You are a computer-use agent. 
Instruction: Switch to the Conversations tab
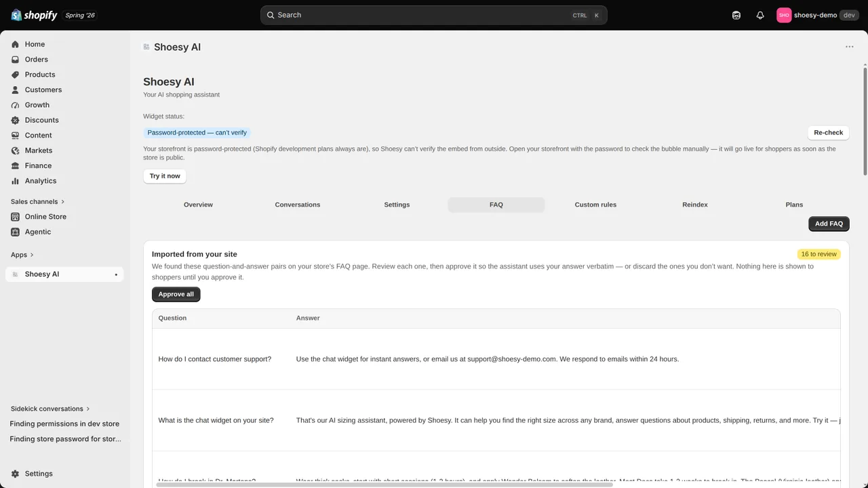pos(298,205)
